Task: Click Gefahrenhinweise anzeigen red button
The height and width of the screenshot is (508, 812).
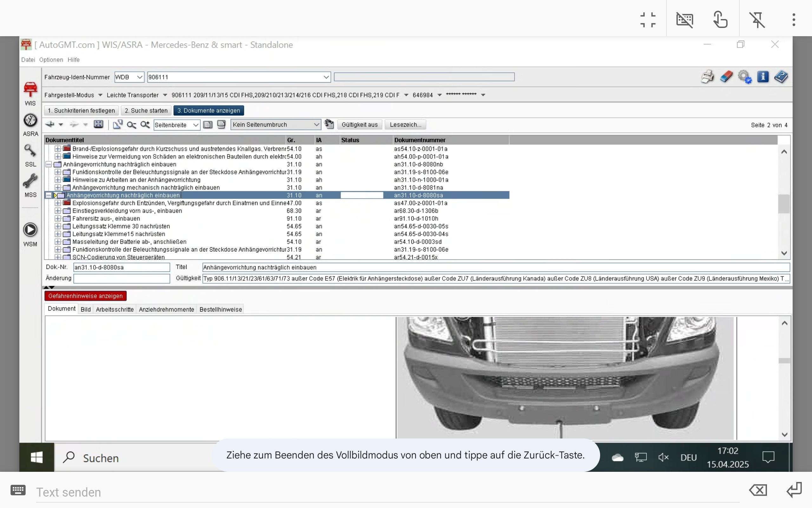Action: point(86,296)
